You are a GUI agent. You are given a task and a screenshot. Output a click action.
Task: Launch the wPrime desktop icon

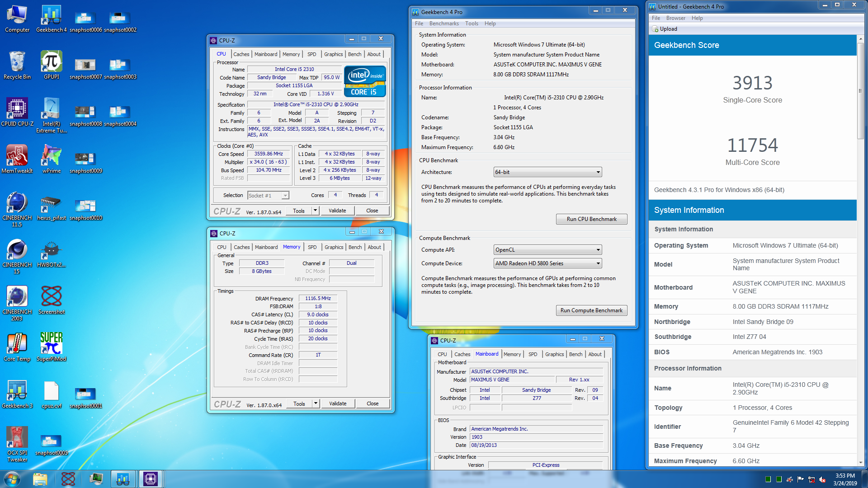[x=52, y=160]
